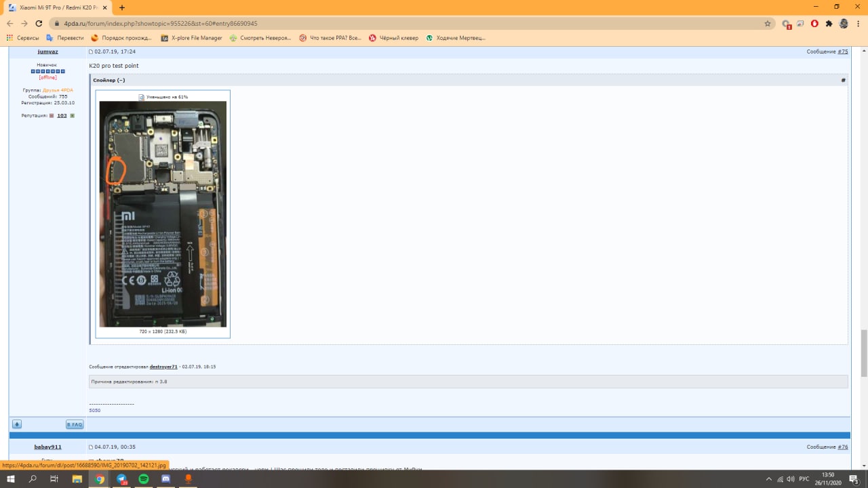Viewport: 868px width, 488px height.
Task: Click the spoiler # anchor icon
Action: pyautogui.click(x=843, y=80)
